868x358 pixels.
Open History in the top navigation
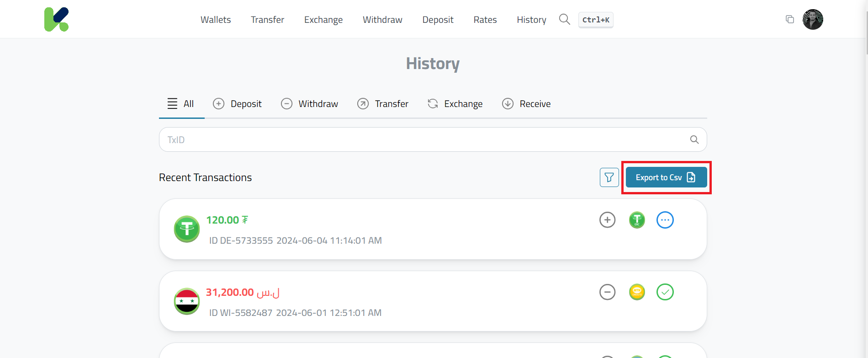coord(531,20)
